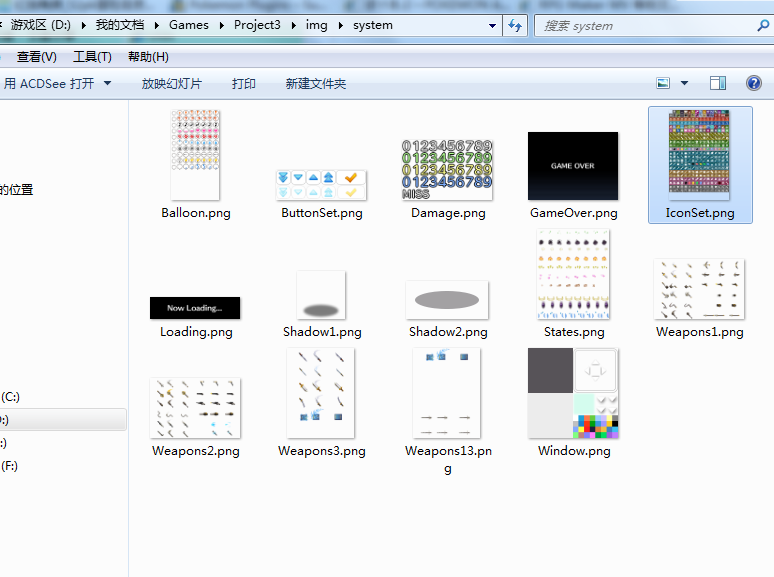Image resolution: width=774 pixels, height=577 pixels.
Task: Open the view options dropdown arrow
Action: tap(685, 83)
